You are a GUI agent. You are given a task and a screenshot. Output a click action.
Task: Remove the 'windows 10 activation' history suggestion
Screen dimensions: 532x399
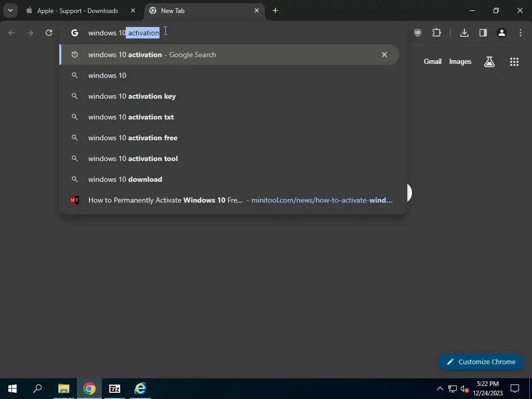tap(384, 55)
